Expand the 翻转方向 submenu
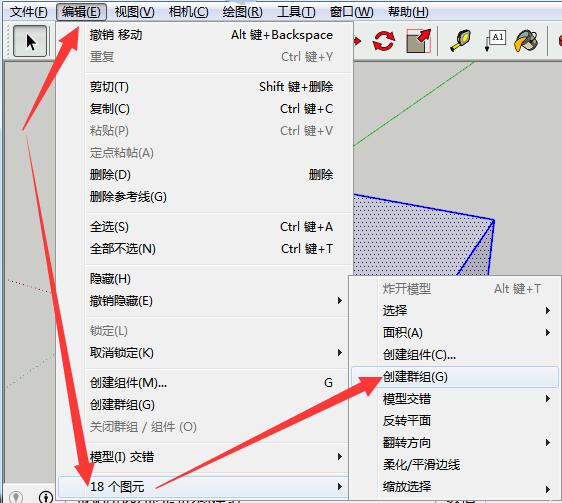The height and width of the screenshot is (503, 562). click(455, 443)
